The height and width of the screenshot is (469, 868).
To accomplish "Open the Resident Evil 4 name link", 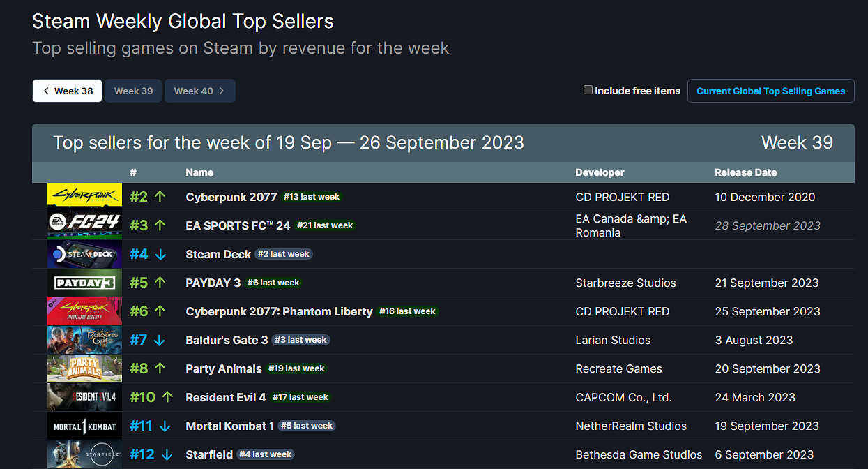I will coord(226,397).
